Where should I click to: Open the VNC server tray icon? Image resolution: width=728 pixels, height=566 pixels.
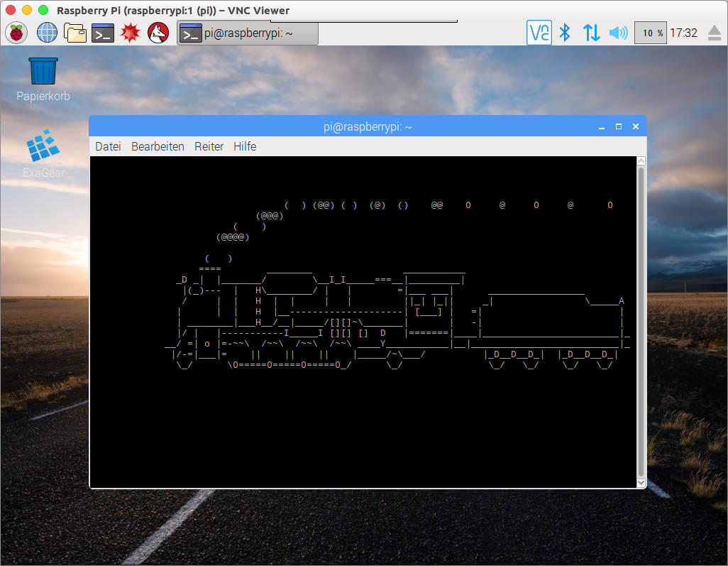point(539,33)
